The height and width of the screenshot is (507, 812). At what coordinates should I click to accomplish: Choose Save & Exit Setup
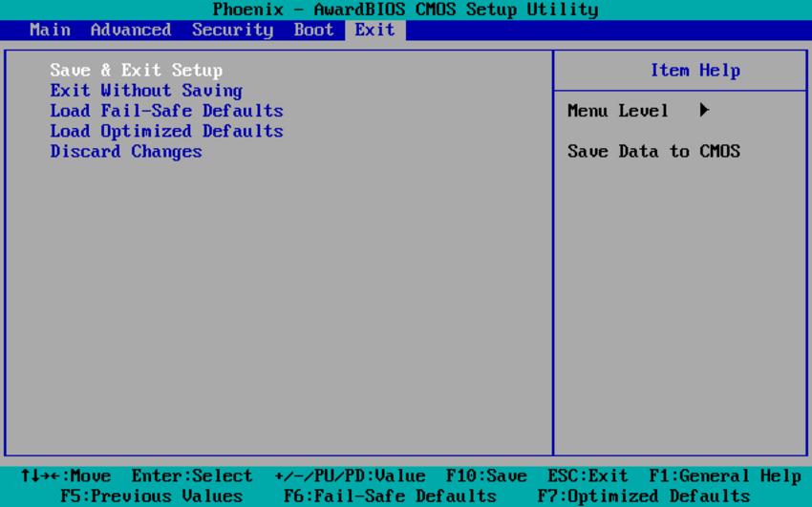137,71
